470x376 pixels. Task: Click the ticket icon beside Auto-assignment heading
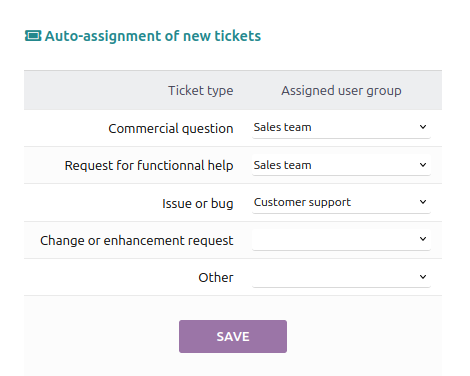pyautogui.click(x=33, y=36)
